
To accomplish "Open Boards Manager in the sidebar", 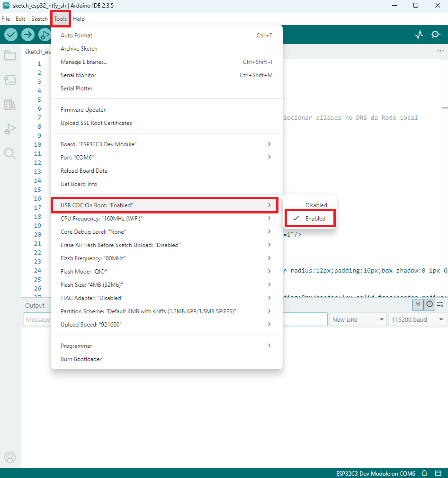I will click(x=10, y=80).
